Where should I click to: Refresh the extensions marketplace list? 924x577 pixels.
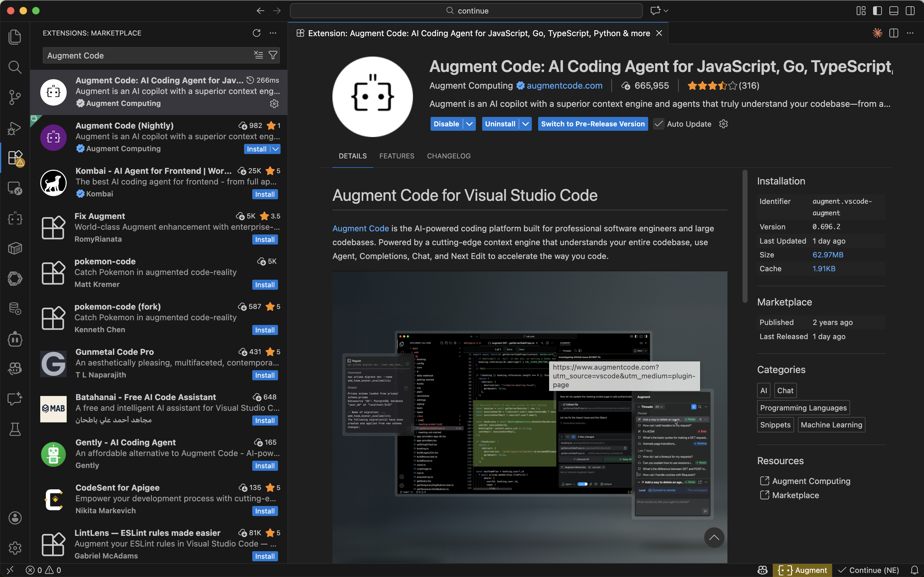(257, 33)
